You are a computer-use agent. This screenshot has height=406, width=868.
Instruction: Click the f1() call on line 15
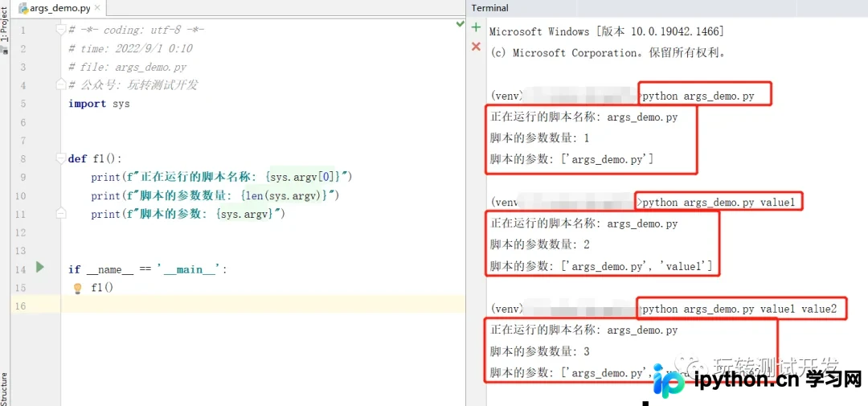(x=102, y=288)
